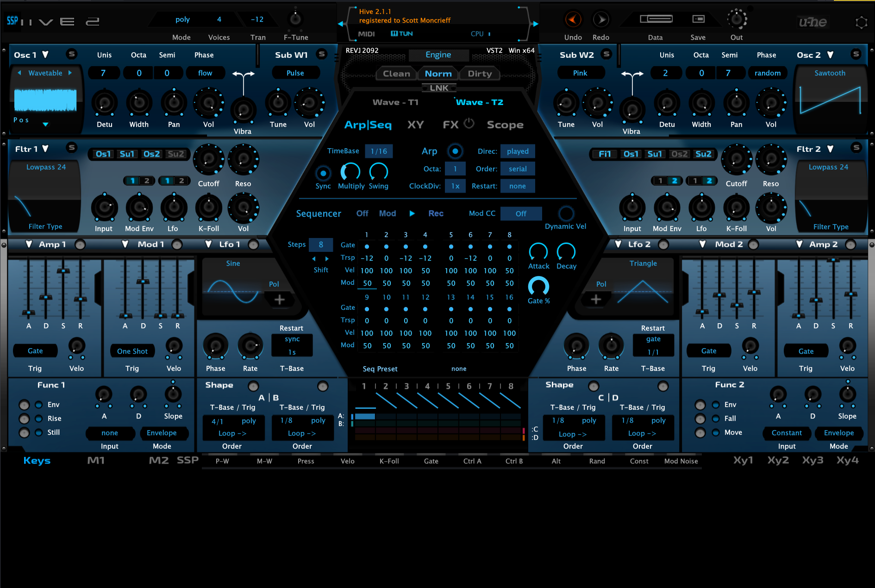The height and width of the screenshot is (588, 875).
Task: Click the Lfo 1 plus waveform icon
Action: (279, 300)
